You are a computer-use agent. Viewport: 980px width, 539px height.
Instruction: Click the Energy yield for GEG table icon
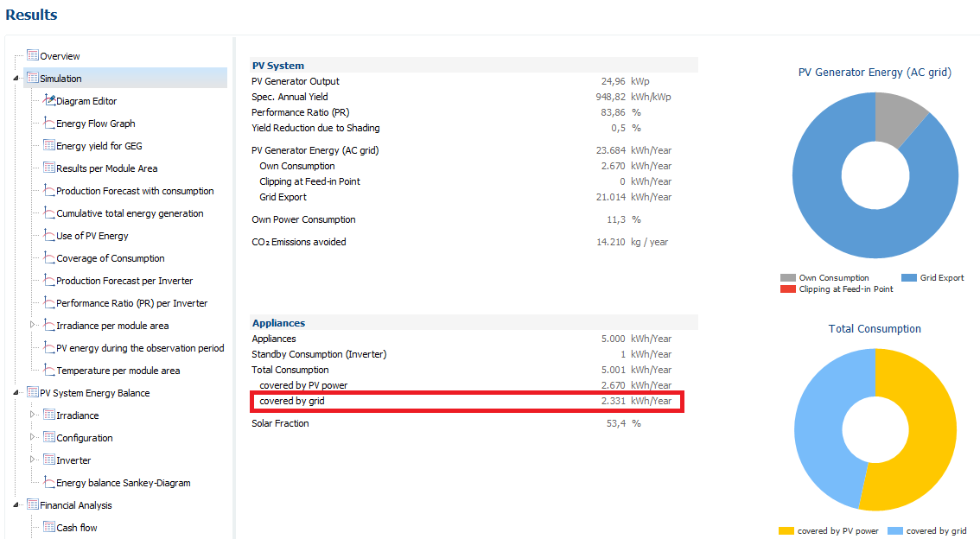coord(49,146)
